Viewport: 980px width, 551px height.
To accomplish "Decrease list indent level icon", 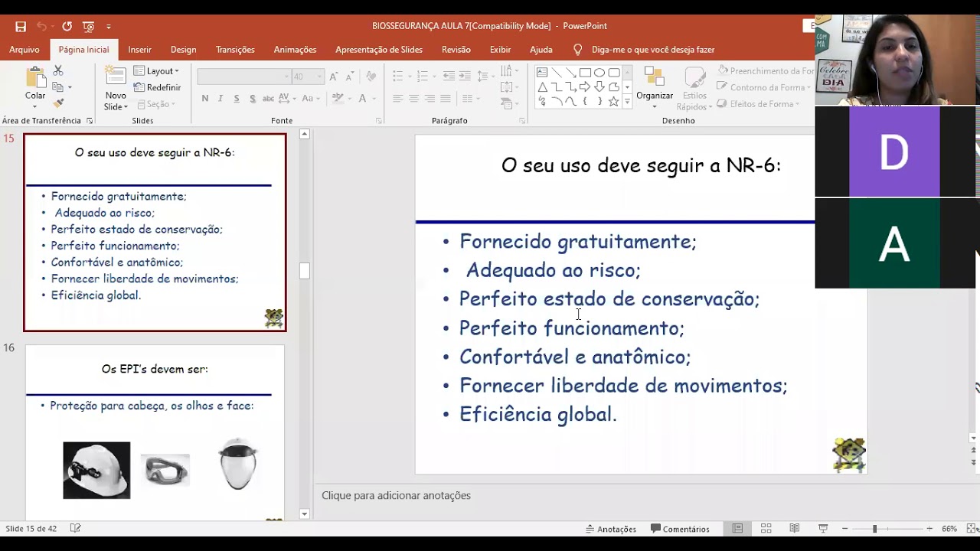I will (449, 77).
